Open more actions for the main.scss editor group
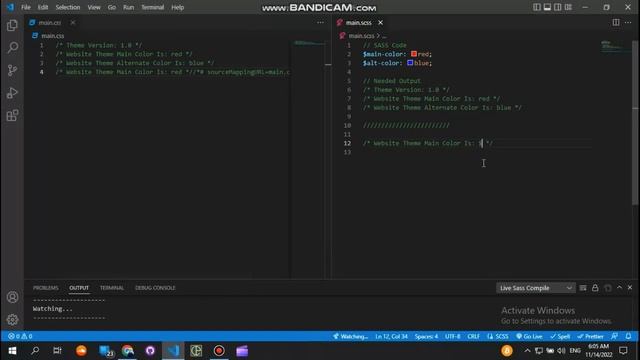Screen dimensions: 640x360 [628, 22]
